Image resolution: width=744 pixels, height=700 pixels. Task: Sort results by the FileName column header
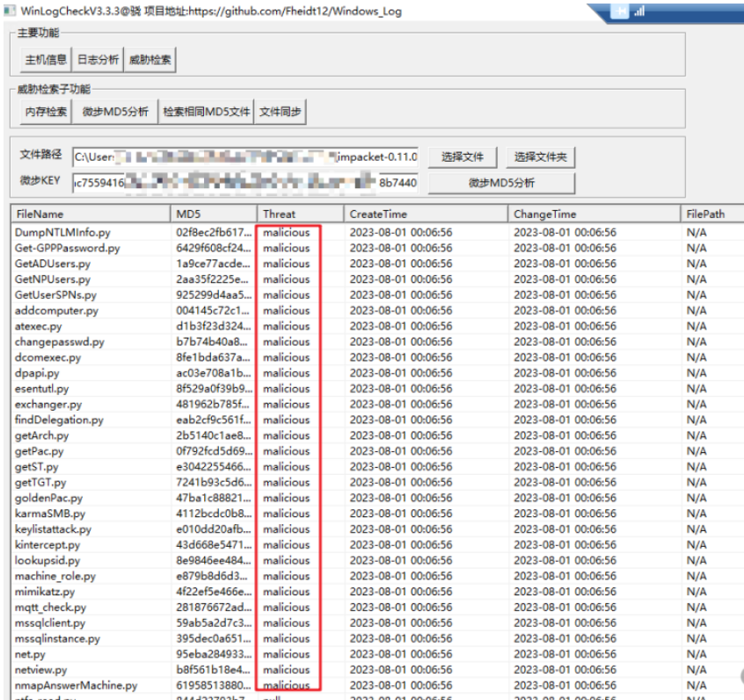click(88, 213)
